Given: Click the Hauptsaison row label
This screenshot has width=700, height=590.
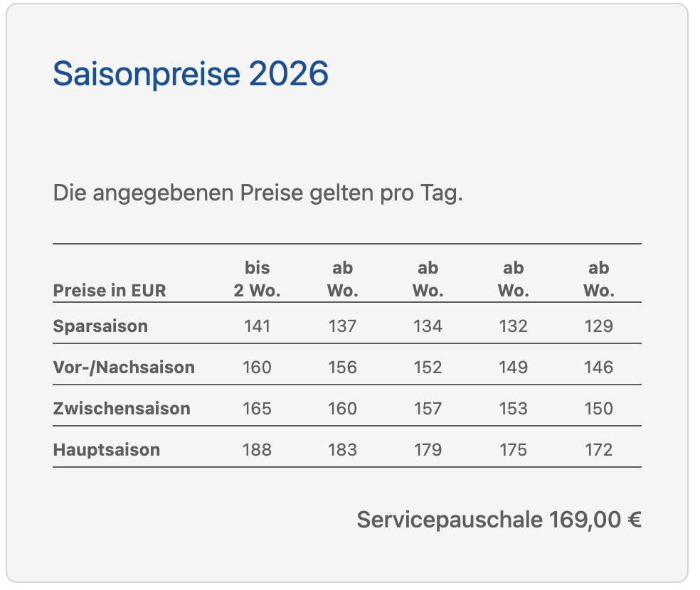Looking at the screenshot, I should click(x=107, y=450).
